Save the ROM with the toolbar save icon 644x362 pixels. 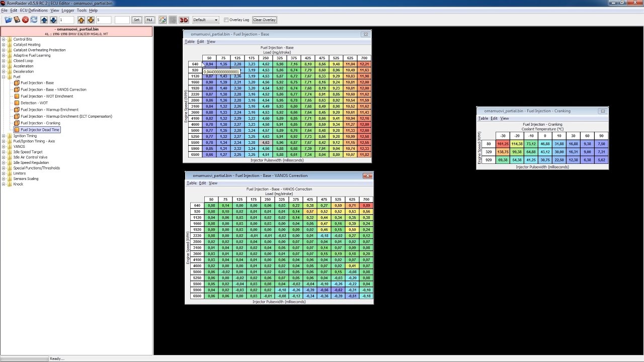[17, 20]
